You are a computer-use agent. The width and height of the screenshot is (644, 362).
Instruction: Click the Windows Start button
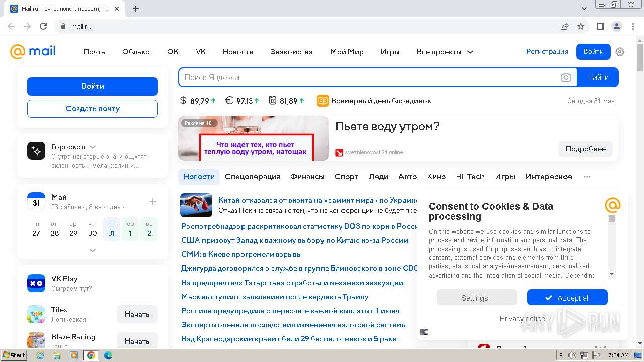coord(14,355)
